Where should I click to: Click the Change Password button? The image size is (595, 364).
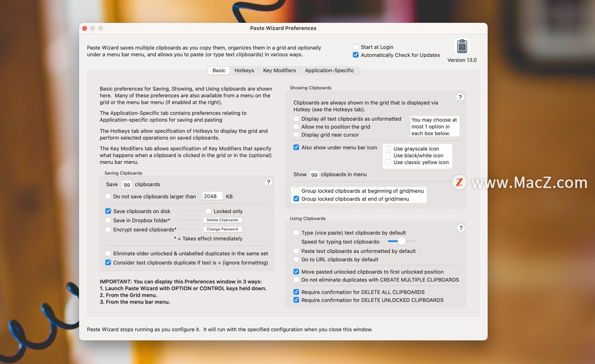pyautogui.click(x=223, y=229)
